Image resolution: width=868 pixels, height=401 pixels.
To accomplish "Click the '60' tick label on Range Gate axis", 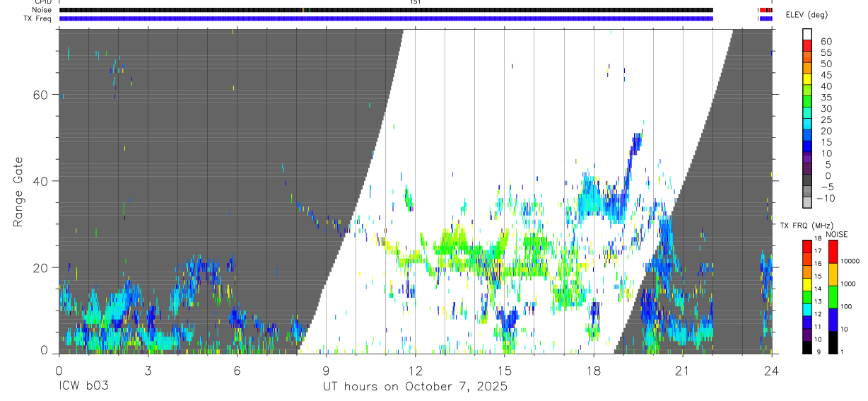I will click(x=40, y=95).
